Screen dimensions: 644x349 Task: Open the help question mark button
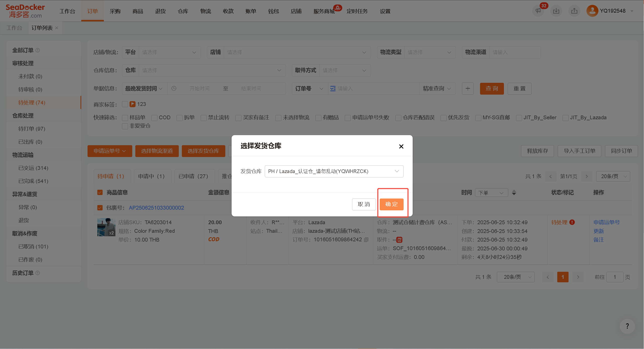click(x=627, y=326)
